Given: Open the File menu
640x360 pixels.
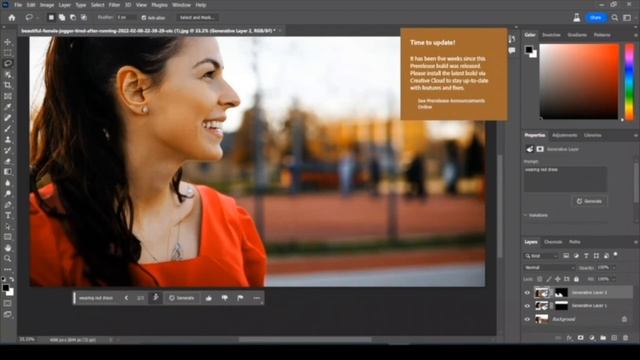Looking at the screenshot, I should click(18, 5).
